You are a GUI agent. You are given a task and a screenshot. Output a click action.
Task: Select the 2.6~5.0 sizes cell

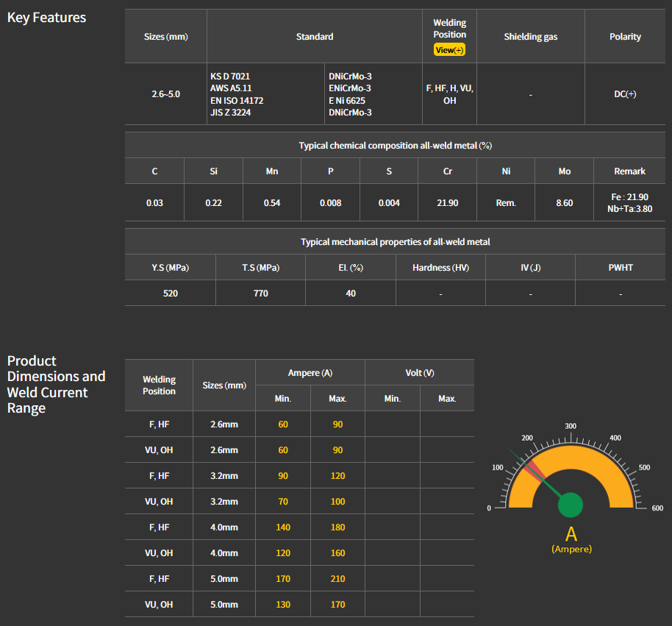click(165, 94)
